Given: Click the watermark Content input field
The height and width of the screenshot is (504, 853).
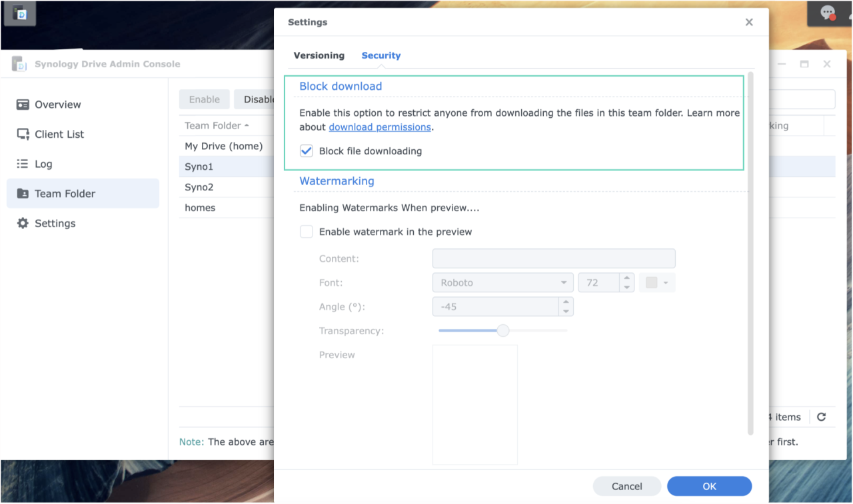Looking at the screenshot, I should click(553, 258).
